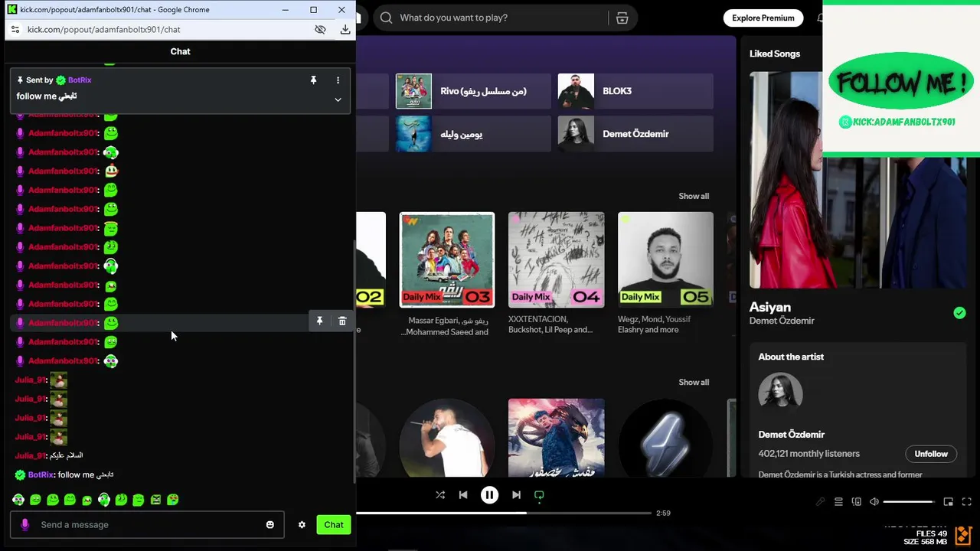Toggle the Spotify queue view
The height and width of the screenshot is (551, 980).
click(838, 502)
